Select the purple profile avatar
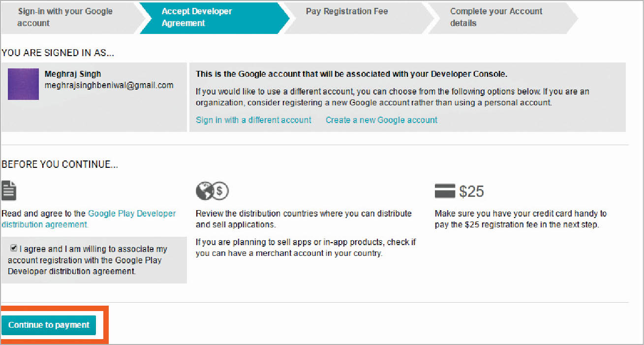Viewport: 644px width, 345px height. click(23, 84)
